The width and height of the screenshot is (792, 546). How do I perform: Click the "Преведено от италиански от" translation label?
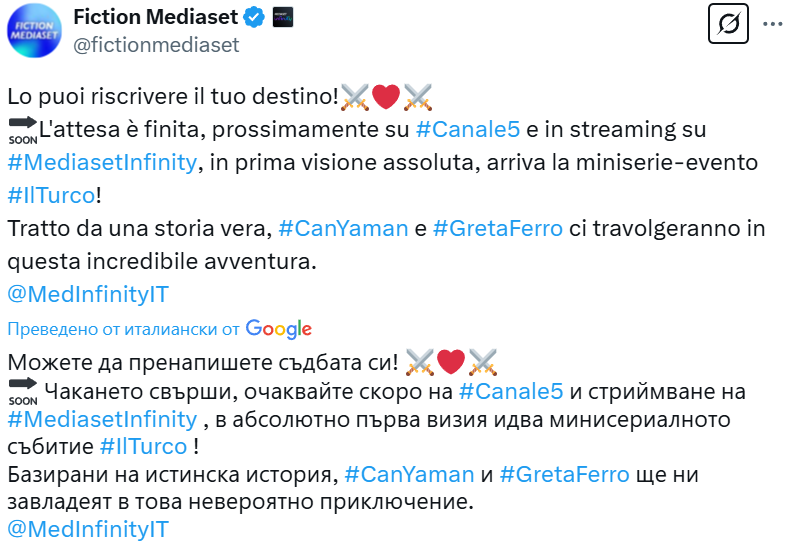point(124,329)
